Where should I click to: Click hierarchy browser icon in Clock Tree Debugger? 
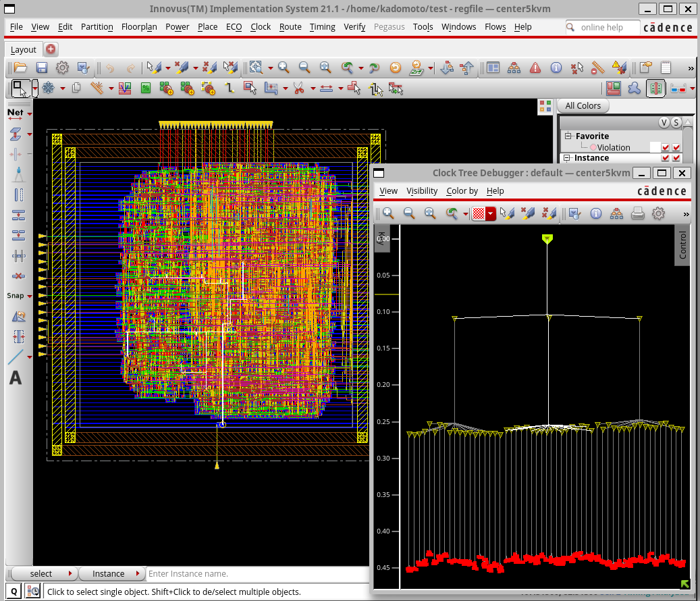616,214
